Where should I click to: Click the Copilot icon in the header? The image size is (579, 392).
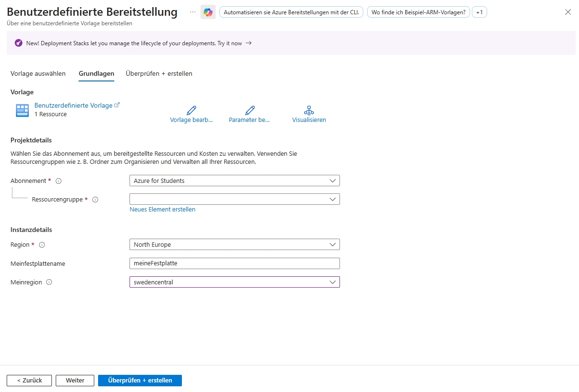[208, 12]
